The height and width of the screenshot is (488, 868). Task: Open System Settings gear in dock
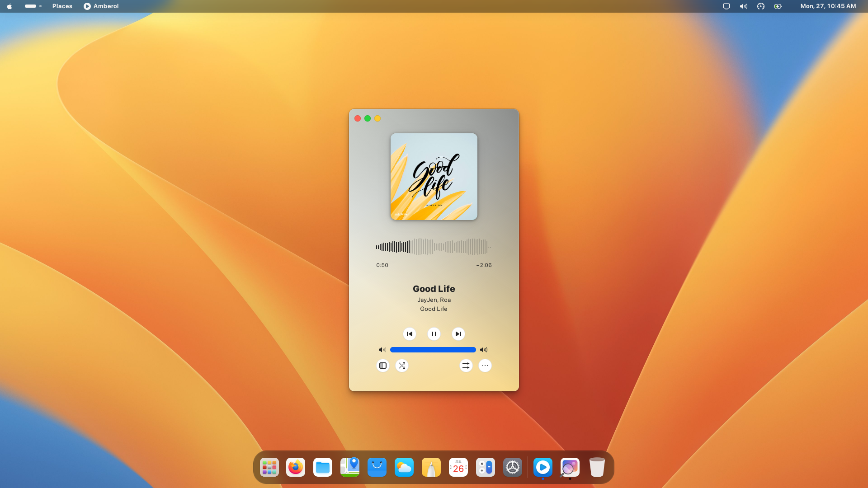click(x=513, y=468)
